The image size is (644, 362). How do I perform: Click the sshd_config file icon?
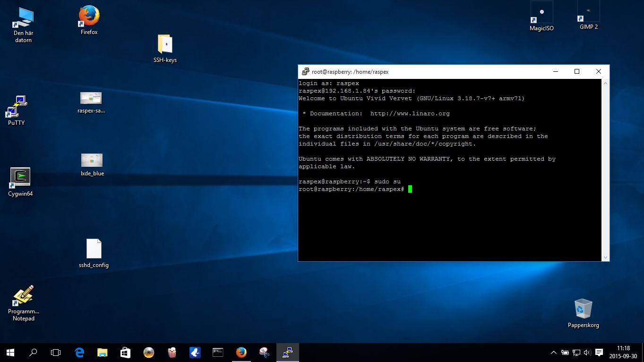94,249
